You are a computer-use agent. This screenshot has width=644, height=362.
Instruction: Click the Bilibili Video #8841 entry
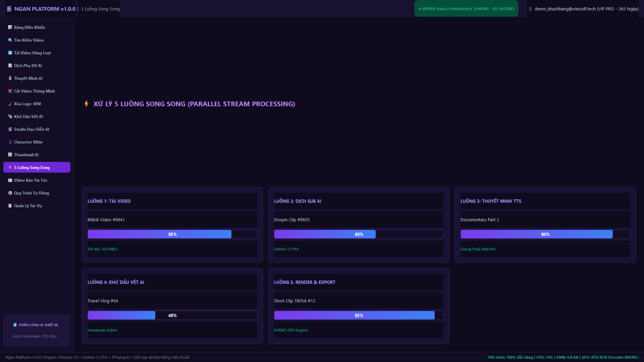pos(106,220)
